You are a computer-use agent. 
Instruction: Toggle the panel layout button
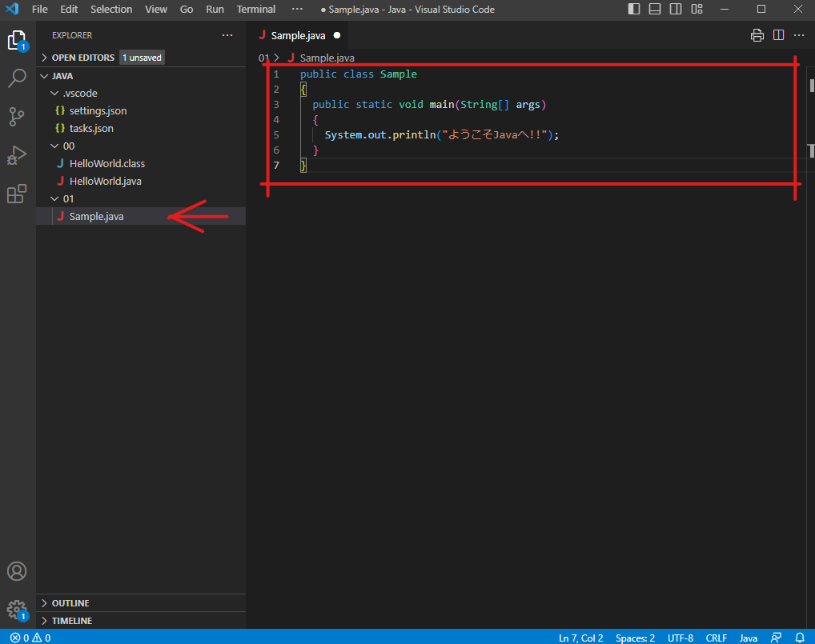pyautogui.click(x=655, y=10)
